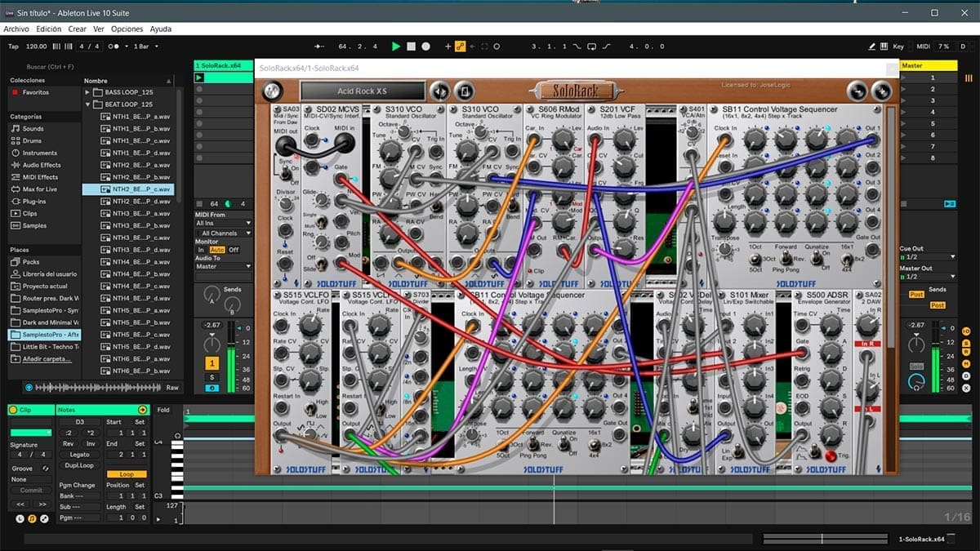Viewport: 980px width, 551px height.
Task: Select file NTH1_BE...P_a.wav
Action: click(136, 117)
